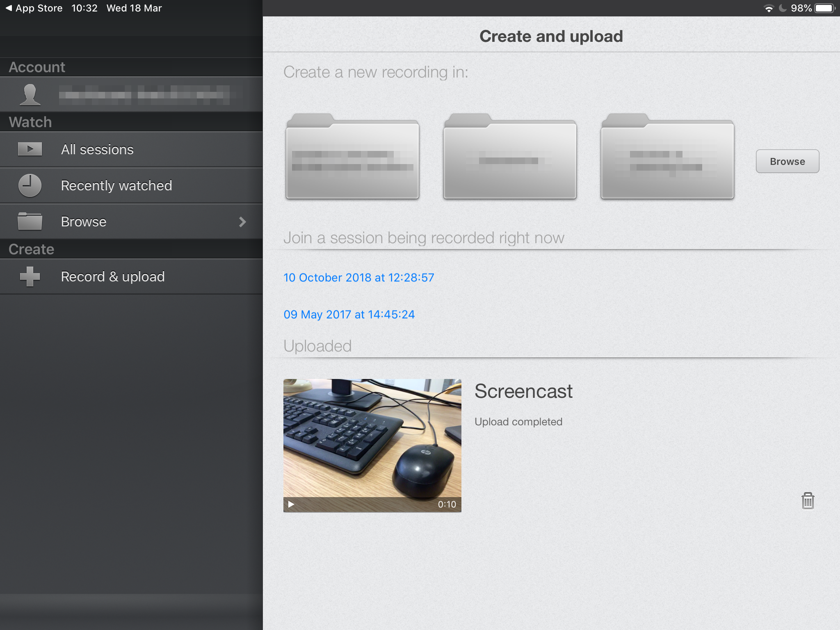
Task: Click the Browse folder icon in sidebar
Action: click(29, 221)
